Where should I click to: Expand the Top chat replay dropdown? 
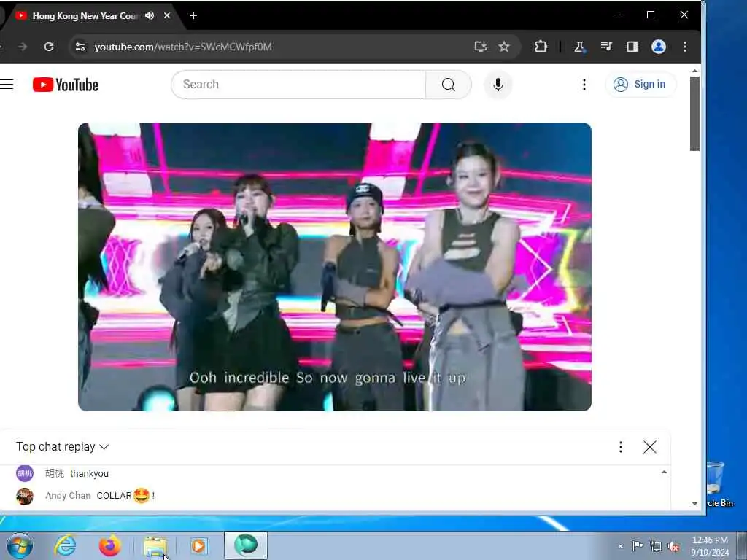63,447
